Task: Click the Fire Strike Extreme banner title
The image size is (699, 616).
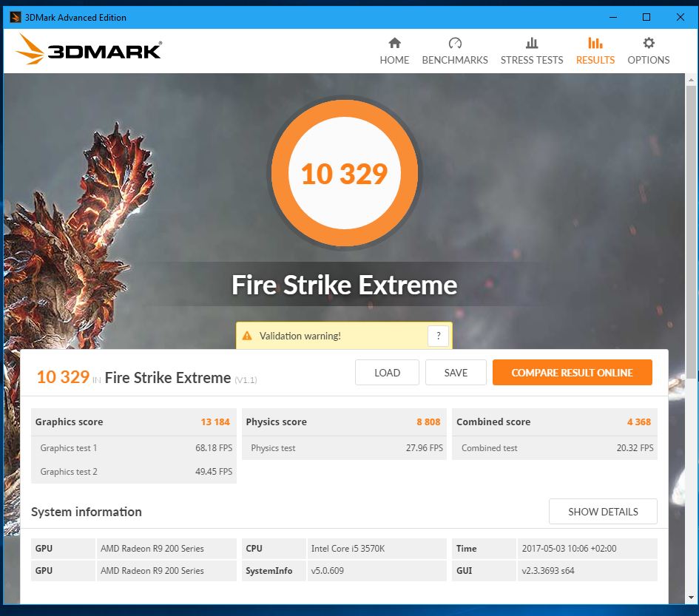Action: pyautogui.click(x=344, y=285)
